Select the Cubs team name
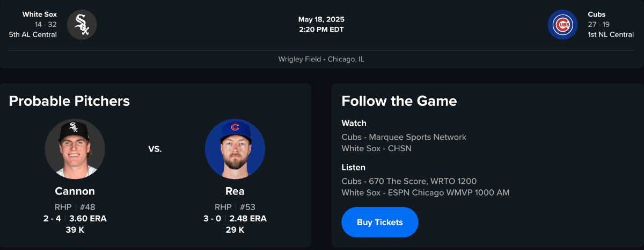The width and height of the screenshot is (644, 250). pyautogui.click(x=596, y=15)
